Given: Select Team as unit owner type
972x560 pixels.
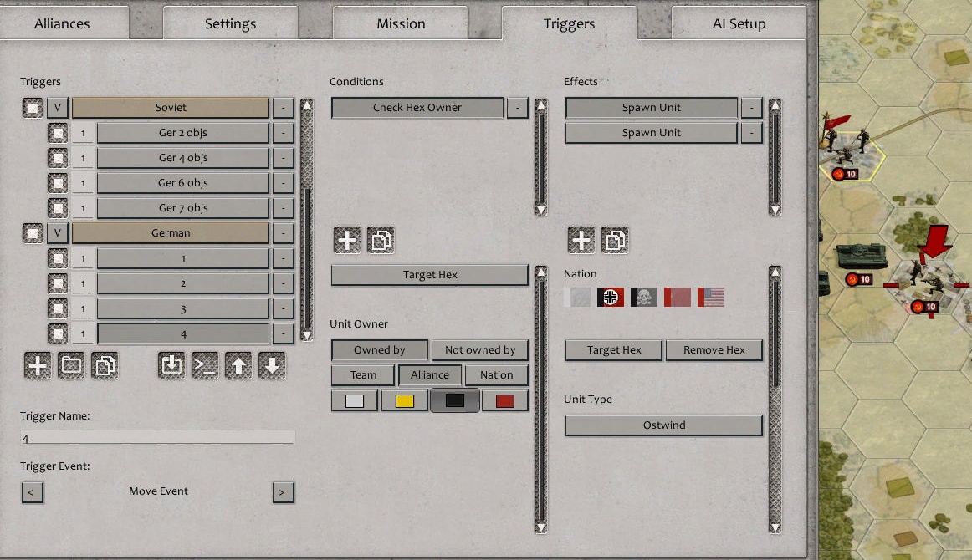Looking at the screenshot, I should (363, 374).
